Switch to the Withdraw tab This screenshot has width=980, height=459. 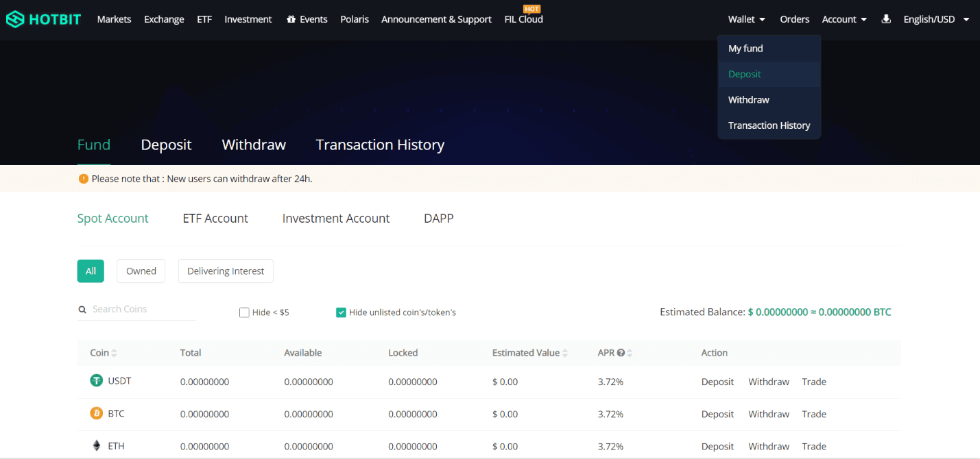coord(254,145)
